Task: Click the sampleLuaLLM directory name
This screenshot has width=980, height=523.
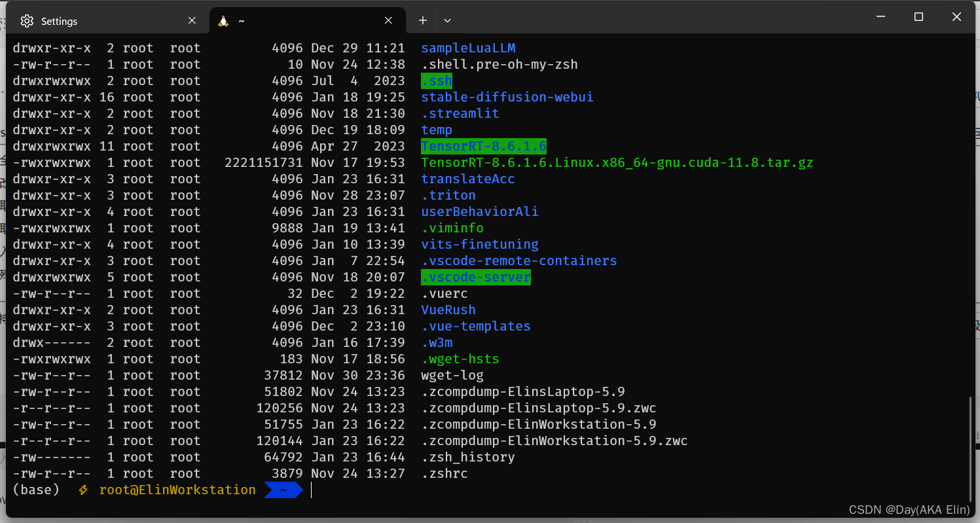Action: (468, 48)
